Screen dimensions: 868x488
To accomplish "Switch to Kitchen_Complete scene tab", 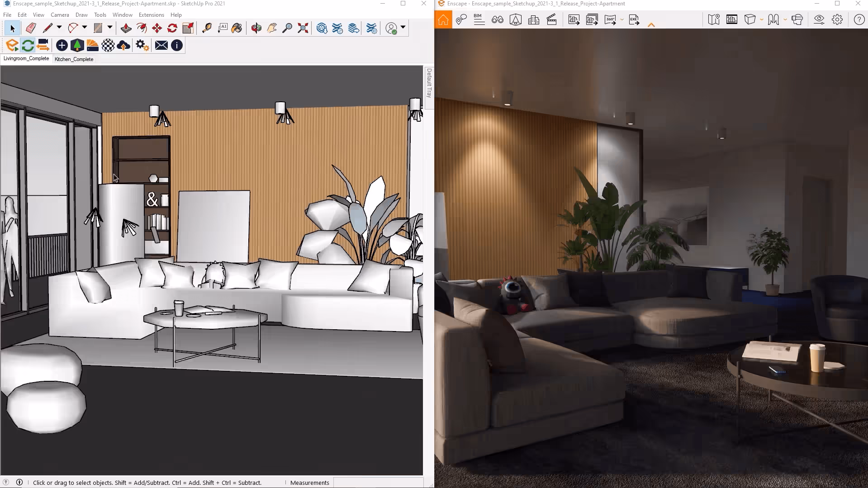I will (x=74, y=59).
